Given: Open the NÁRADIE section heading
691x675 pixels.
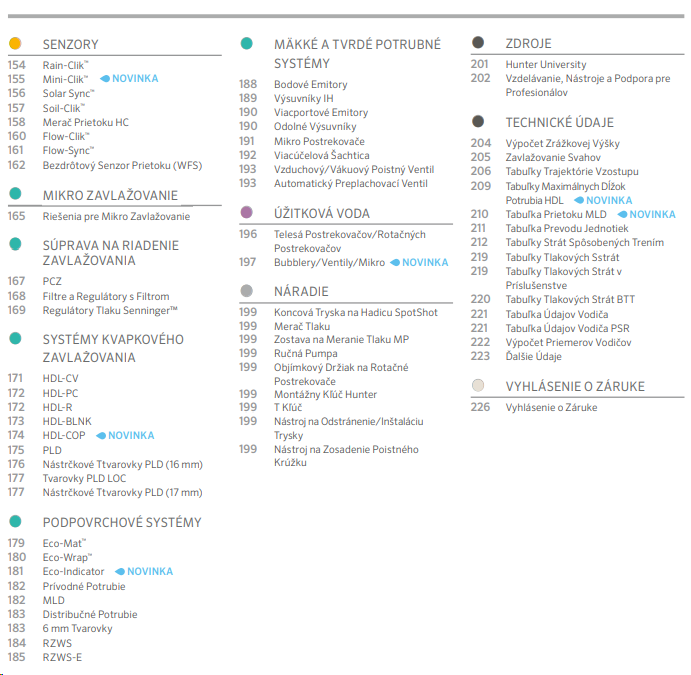Looking at the screenshot, I should click(x=301, y=292).
